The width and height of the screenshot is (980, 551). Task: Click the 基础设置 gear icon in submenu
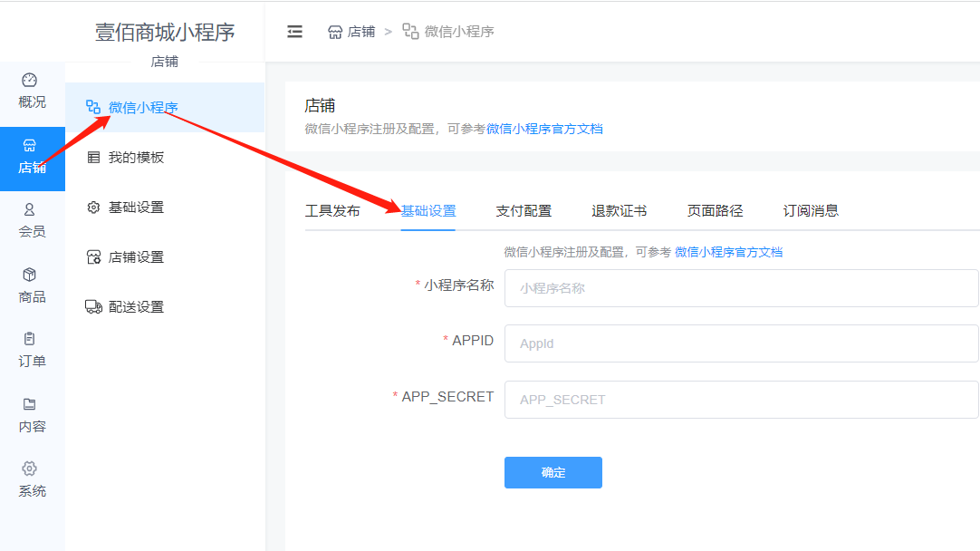[x=93, y=207]
